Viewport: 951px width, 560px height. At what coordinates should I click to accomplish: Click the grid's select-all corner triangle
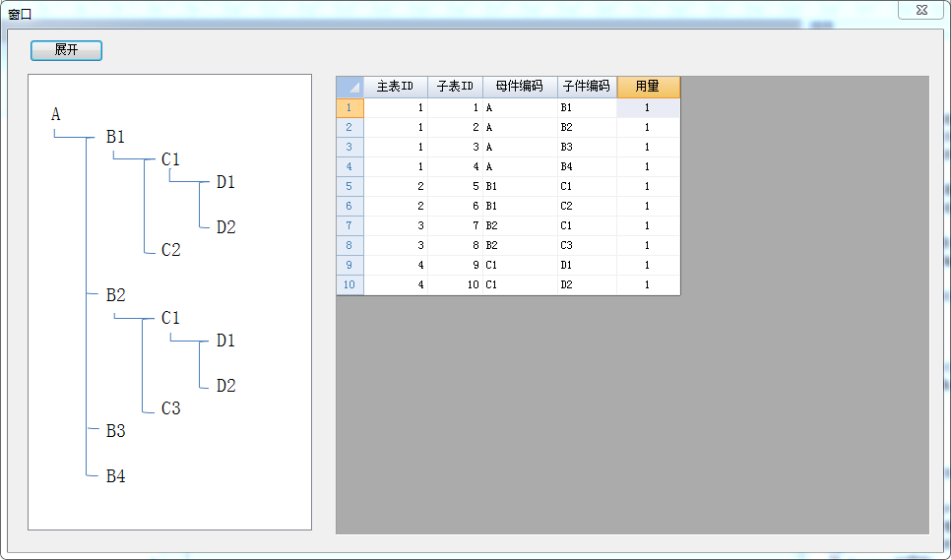(349, 87)
